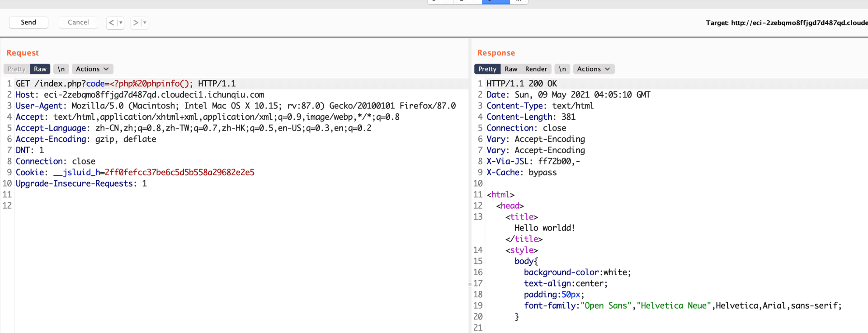Viewport: 868px width, 333px height.
Task: Switch Response view to Raw tab
Action: coord(511,69)
